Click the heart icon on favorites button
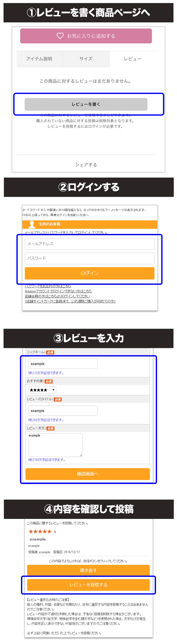The width and height of the screenshot is (177, 644). (60, 36)
